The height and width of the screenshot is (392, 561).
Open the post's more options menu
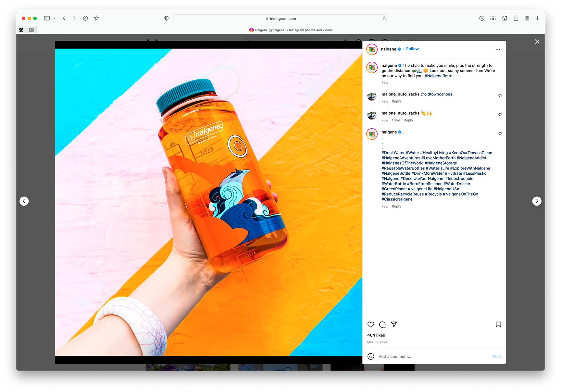498,49
